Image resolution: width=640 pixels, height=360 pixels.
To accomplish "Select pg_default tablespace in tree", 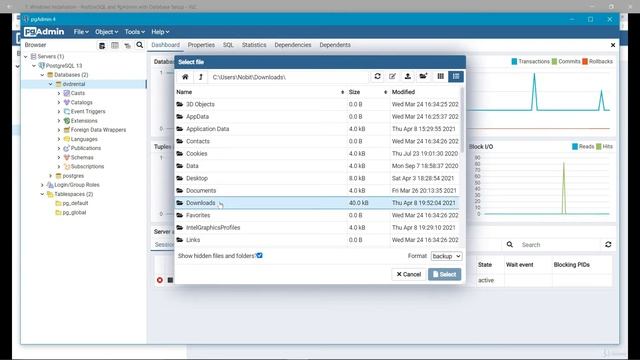I will pos(75,203).
